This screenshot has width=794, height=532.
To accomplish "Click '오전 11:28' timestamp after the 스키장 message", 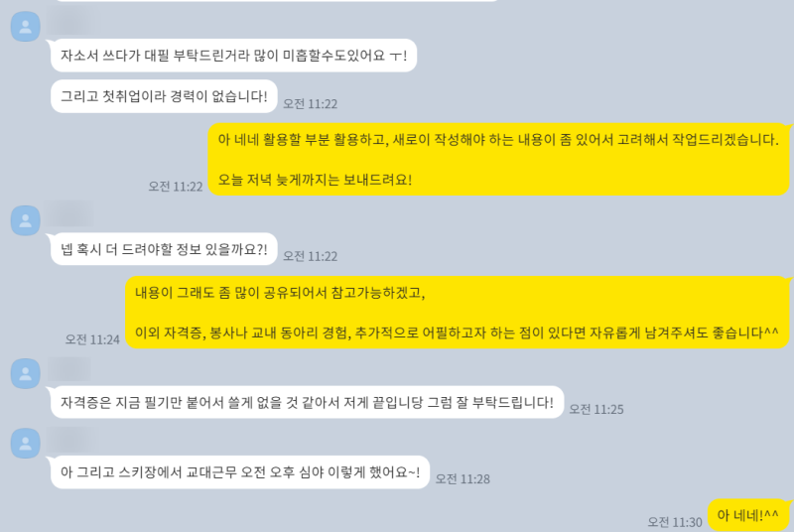I will tap(463, 478).
